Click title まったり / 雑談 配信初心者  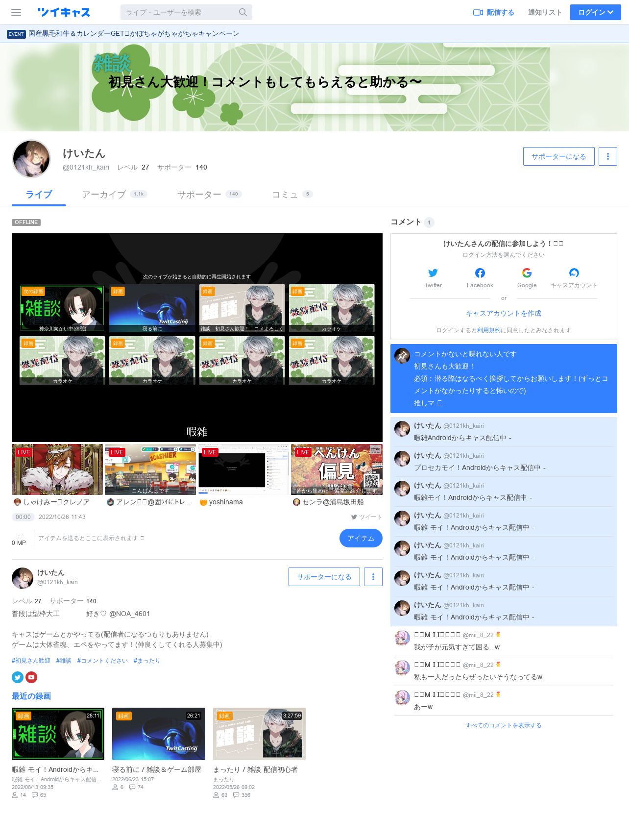tap(255, 769)
